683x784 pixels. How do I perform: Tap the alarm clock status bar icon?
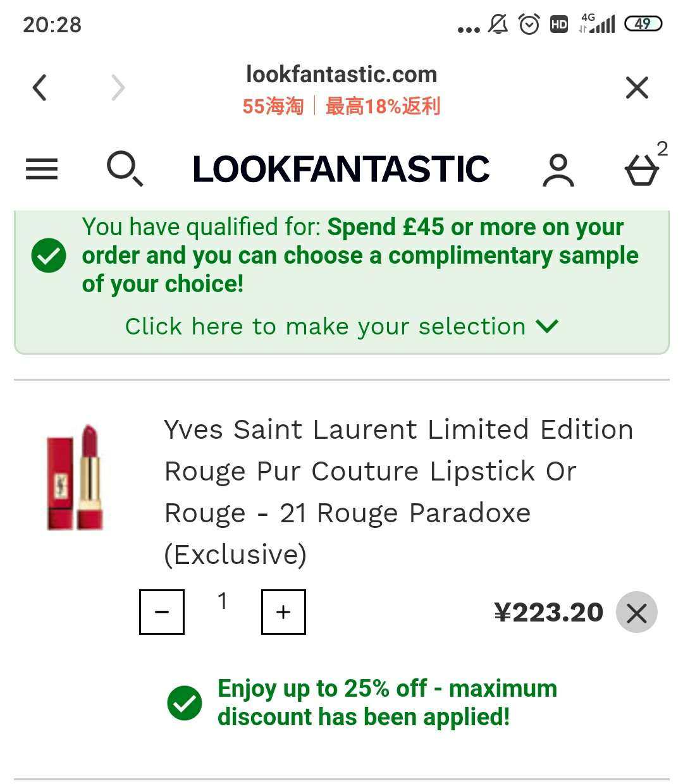(x=529, y=25)
